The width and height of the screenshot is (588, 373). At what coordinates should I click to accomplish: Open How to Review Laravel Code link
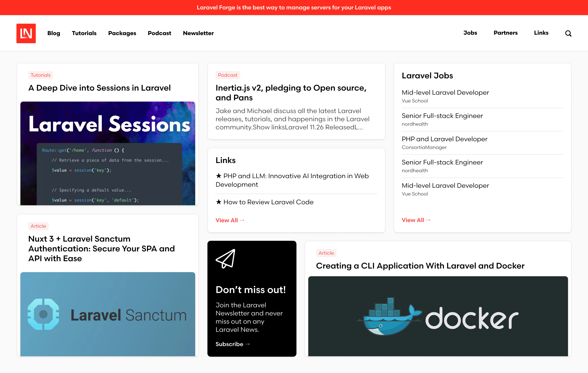click(x=264, y=202)
